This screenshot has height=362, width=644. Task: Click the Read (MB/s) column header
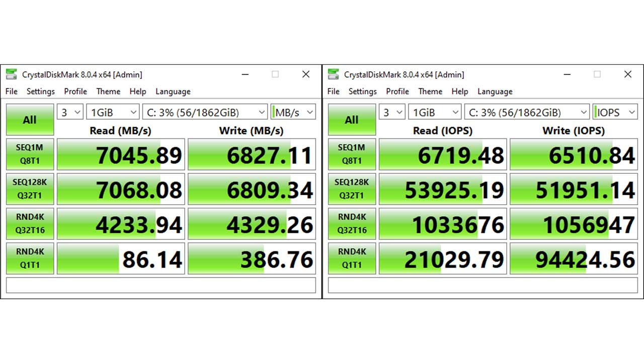tap(120, 131)
